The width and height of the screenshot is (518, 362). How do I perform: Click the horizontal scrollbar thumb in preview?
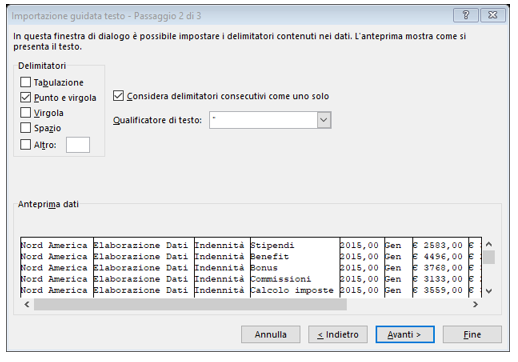190,304
